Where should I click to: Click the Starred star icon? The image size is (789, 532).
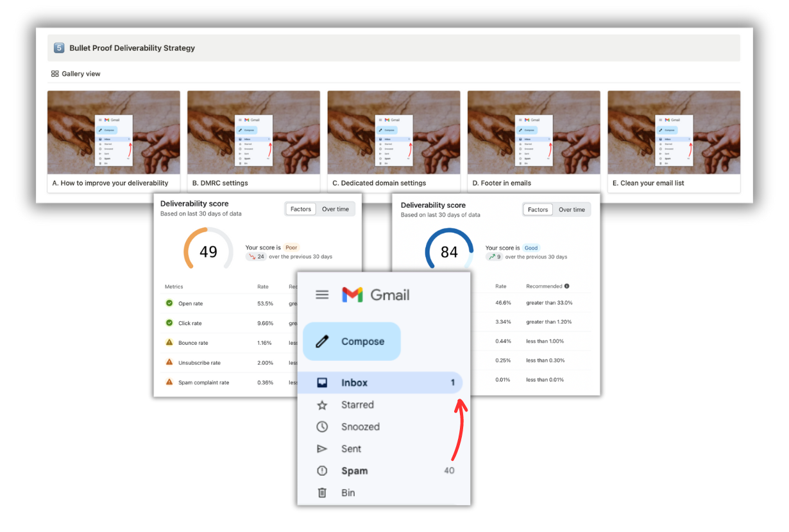pos(322,405)
